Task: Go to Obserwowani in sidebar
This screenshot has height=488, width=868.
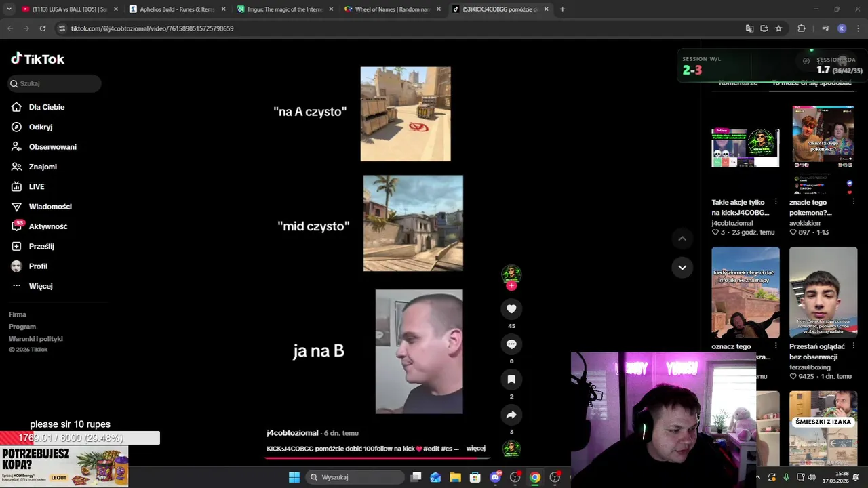Action: [52, 146]
